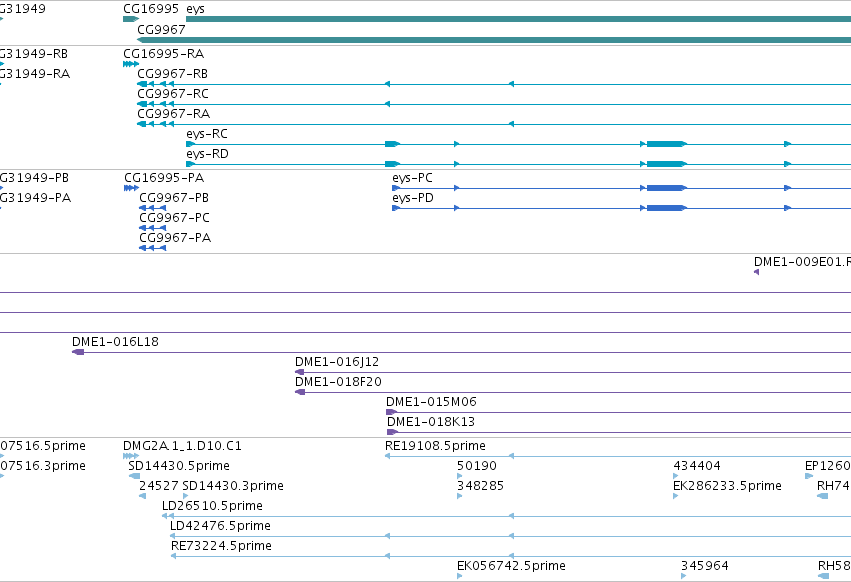Click the SD14430.5prime EST glyph
Viewport: 851px width, 582px height.
click(x=134, y=476)
